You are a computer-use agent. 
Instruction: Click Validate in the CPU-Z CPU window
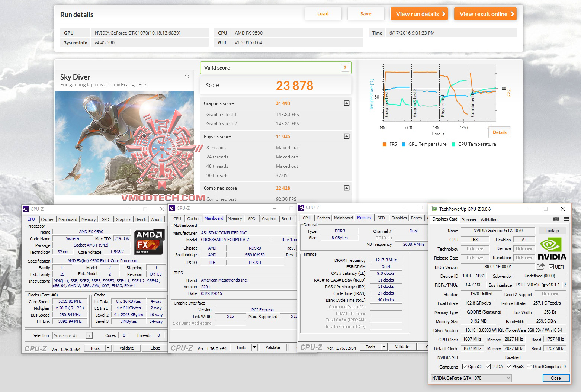pos(126,348)
